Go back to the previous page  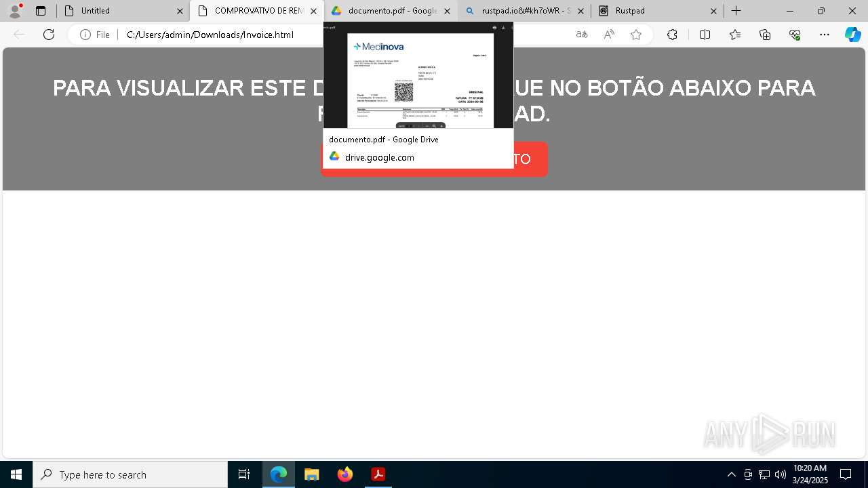(19, 35)
